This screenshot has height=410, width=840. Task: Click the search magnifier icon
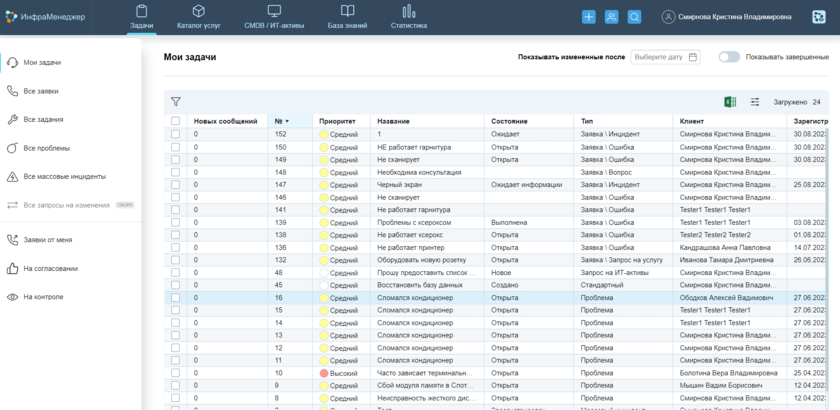[x=634, y=17]
